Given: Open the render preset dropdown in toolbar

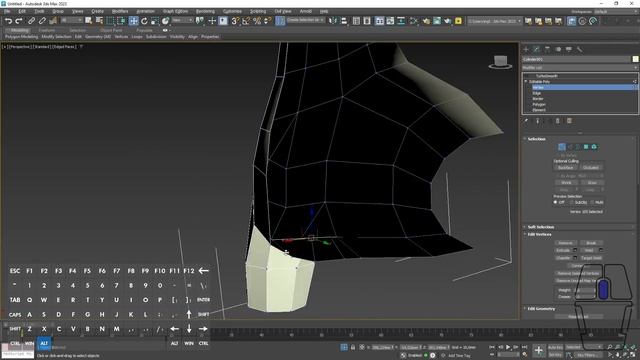Looking at the screenshot, I should click(x=494, y=21).
